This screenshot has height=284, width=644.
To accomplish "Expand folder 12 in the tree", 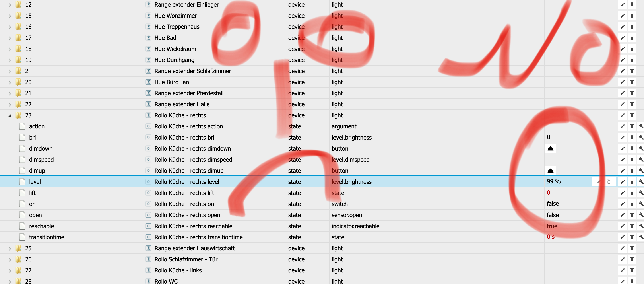I will click(10, 5).
